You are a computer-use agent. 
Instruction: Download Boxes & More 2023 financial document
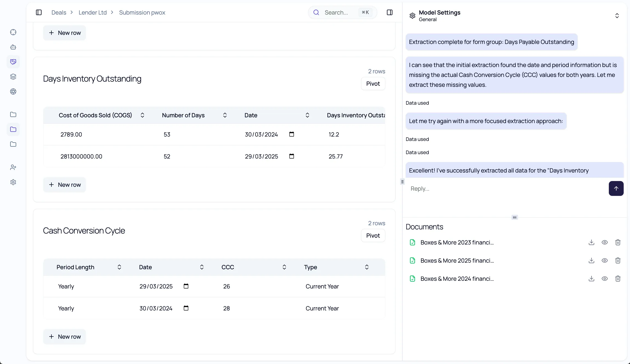point(591,242)
